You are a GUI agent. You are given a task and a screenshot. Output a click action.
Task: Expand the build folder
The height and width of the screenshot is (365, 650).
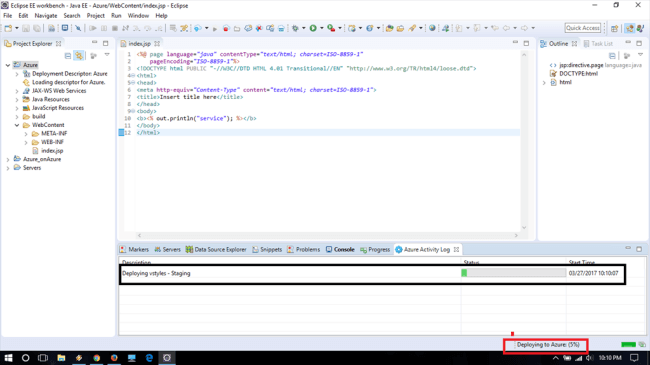click(x=17, y=117)
